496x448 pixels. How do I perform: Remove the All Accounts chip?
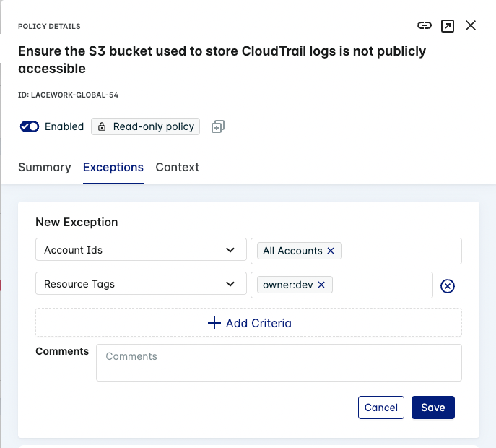coord(331,251)
